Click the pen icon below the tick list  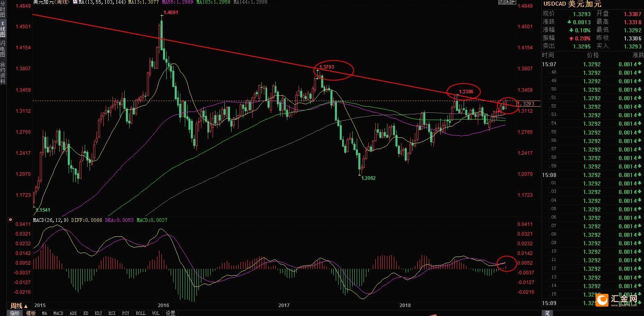547,313
